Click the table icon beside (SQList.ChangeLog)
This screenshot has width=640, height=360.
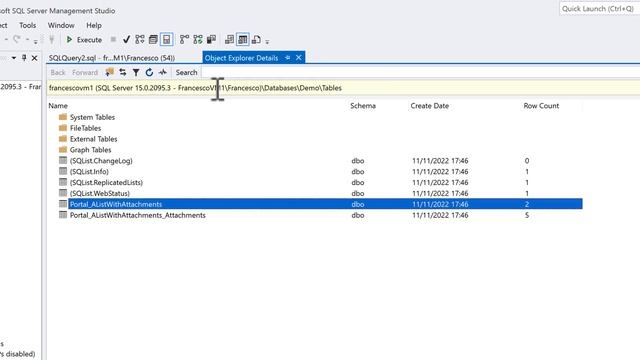[63, 160]
